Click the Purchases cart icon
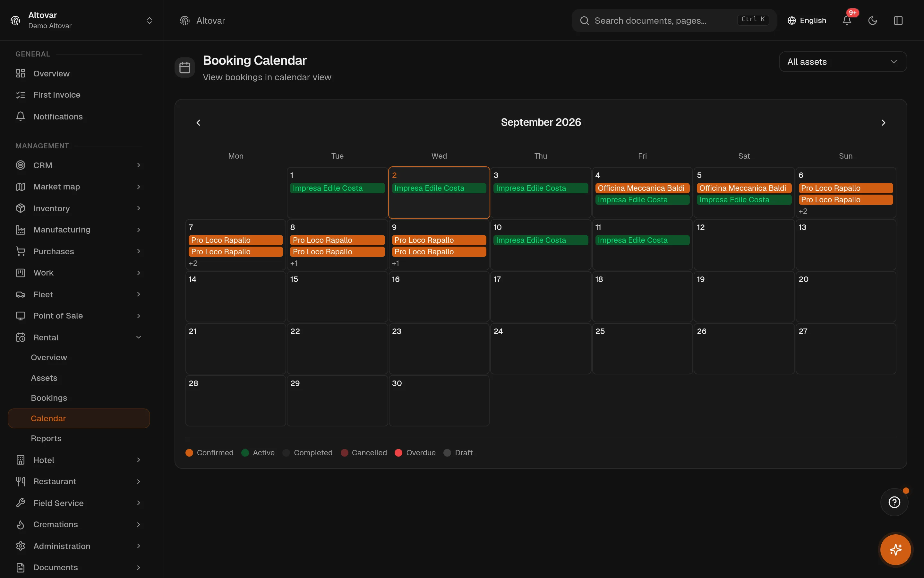This screenshot has width=924, height=578. pos(21,251)
